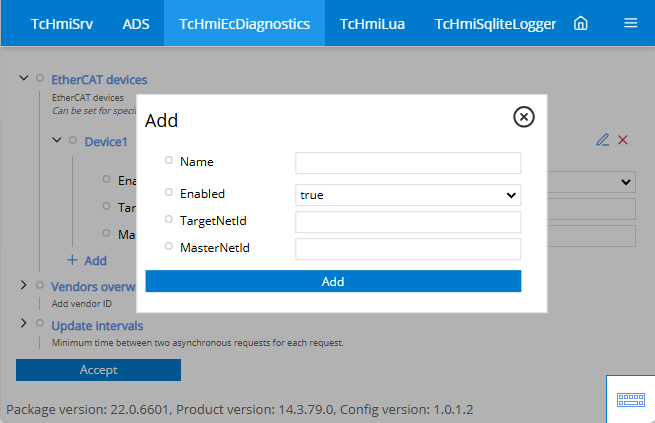Toggle the circle next to TargetNetId
655x423 pixels.
[x=168, y=219]
